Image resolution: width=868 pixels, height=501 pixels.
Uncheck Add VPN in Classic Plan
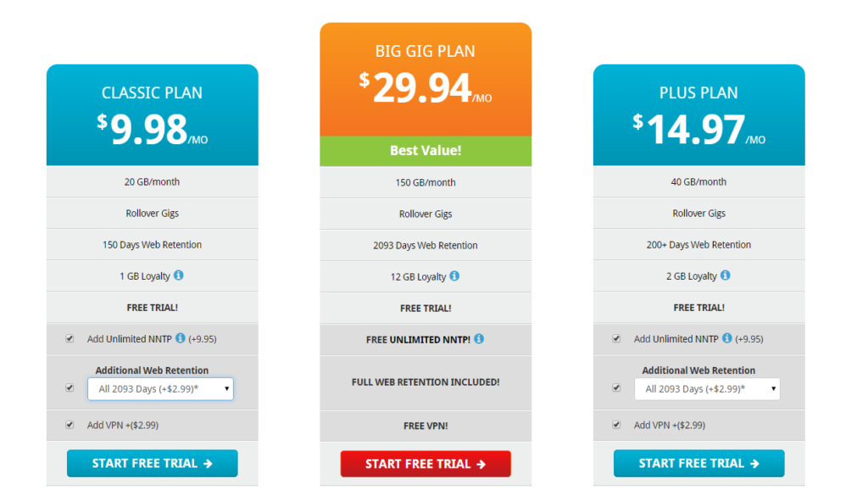pyautogui.click(x=70, y=425)
